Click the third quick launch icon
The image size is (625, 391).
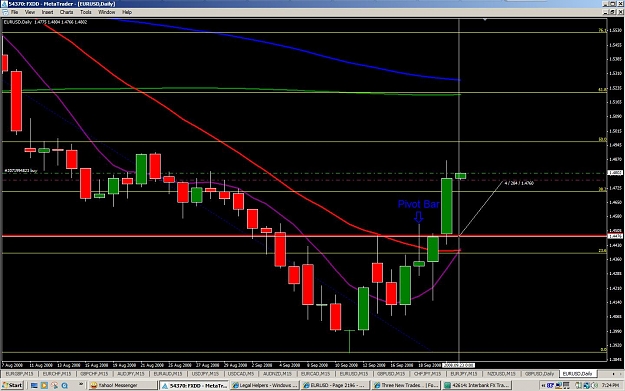point(54,385)
